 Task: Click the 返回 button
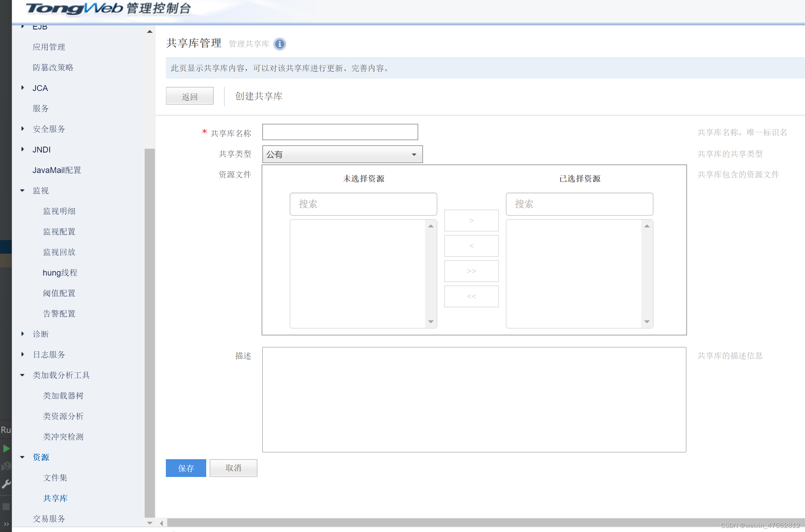coord(189,96)
